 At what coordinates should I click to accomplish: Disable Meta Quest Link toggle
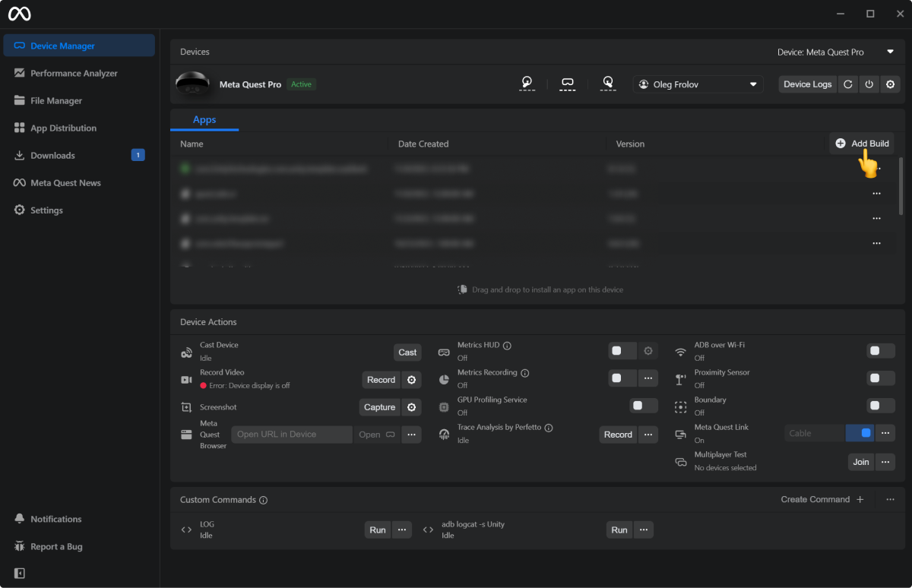click(860, 433)
